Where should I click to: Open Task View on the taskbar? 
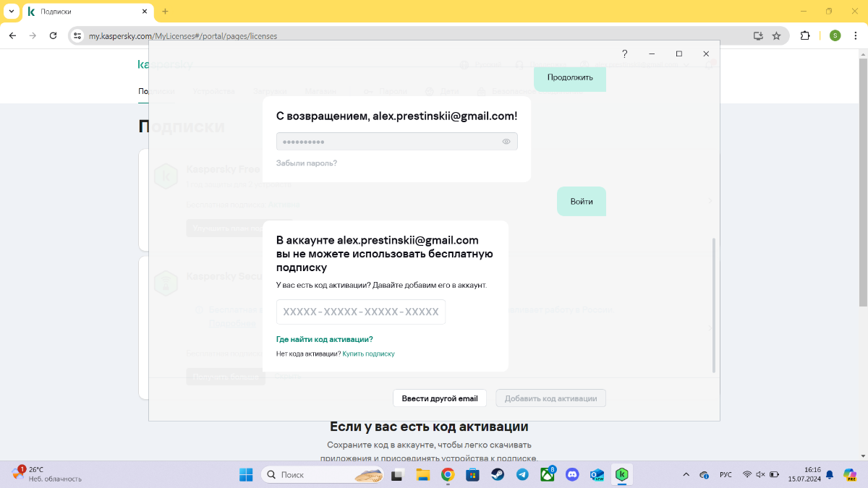coord(396,475)
